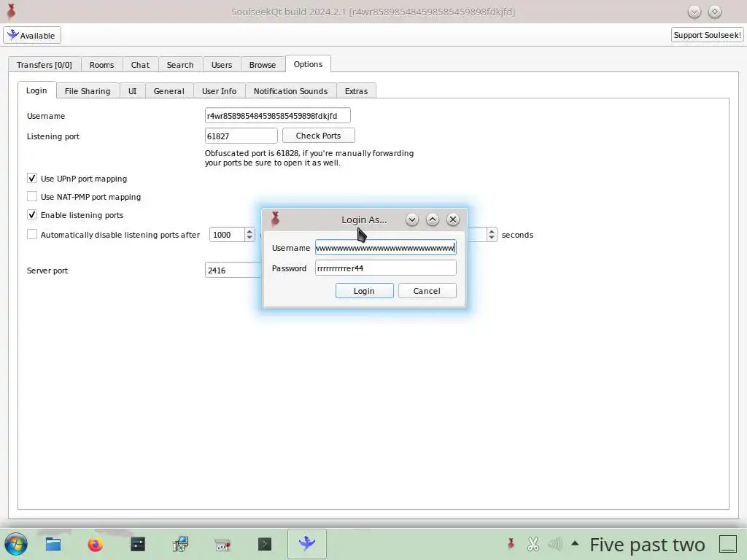Click the Login As dialog Username field
This screenshot has width=747, height=560.
(x=385, y=248)
